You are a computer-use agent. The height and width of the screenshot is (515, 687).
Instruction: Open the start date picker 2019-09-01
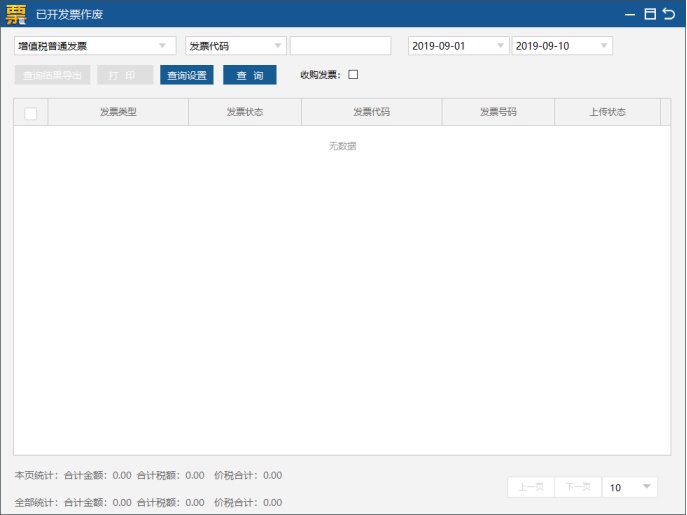458,46
